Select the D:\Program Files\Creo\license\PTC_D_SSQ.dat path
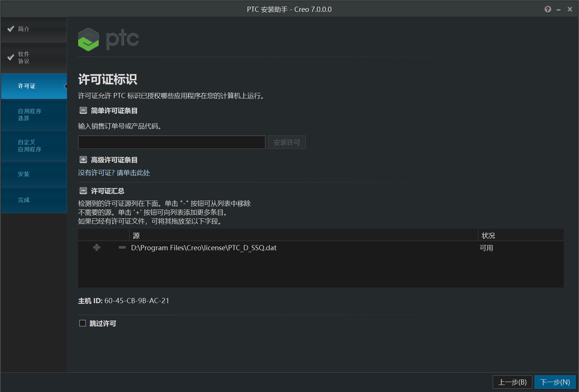This screenshot has width=579, height=392. (204, 248)
